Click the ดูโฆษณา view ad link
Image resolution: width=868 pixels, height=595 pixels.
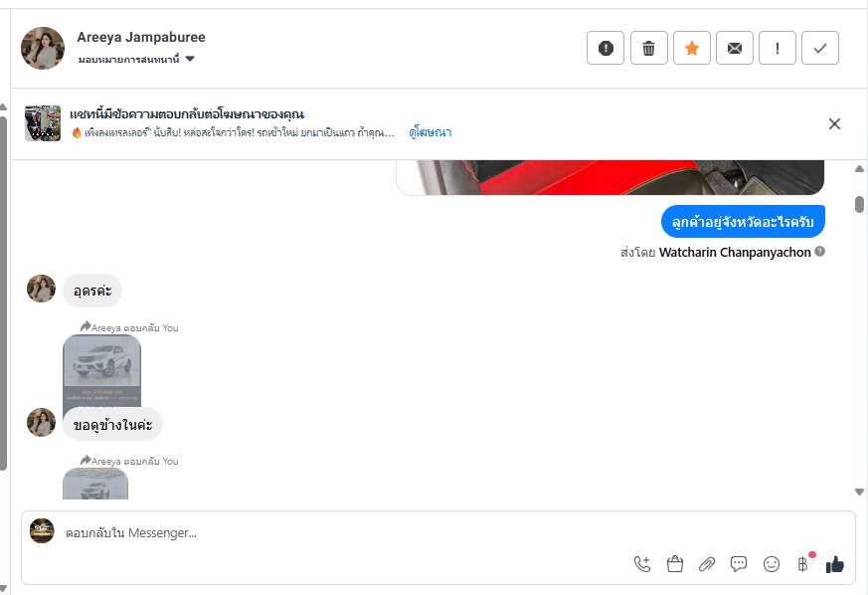pos(431,132)
